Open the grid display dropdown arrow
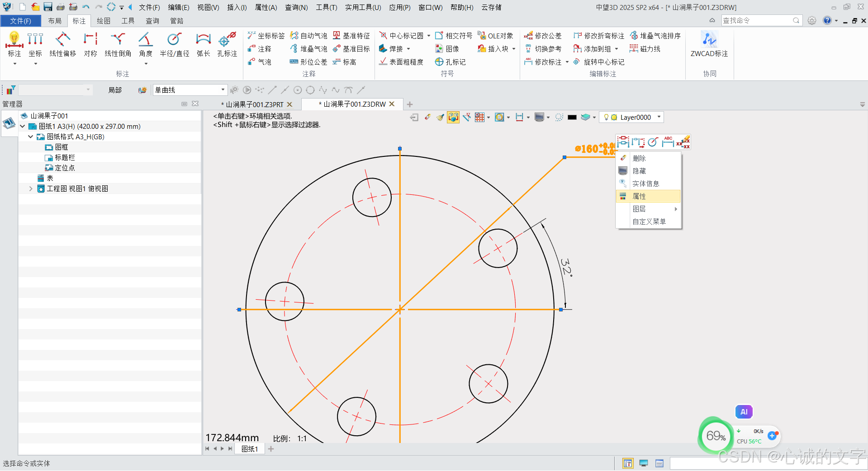The height and width of the screenshot is (471, 868). (489, 118)
